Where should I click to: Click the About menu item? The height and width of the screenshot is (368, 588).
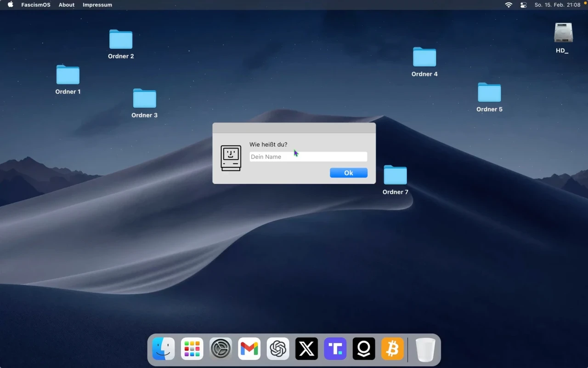click(x=67, y=5)
